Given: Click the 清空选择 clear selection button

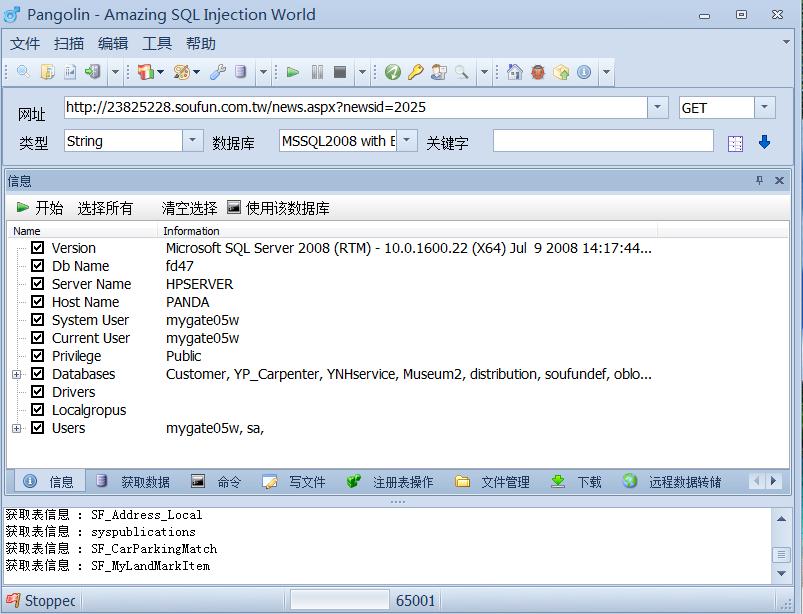Looking at the screenshot, I should pyautogui.click(x=189, y=208).
